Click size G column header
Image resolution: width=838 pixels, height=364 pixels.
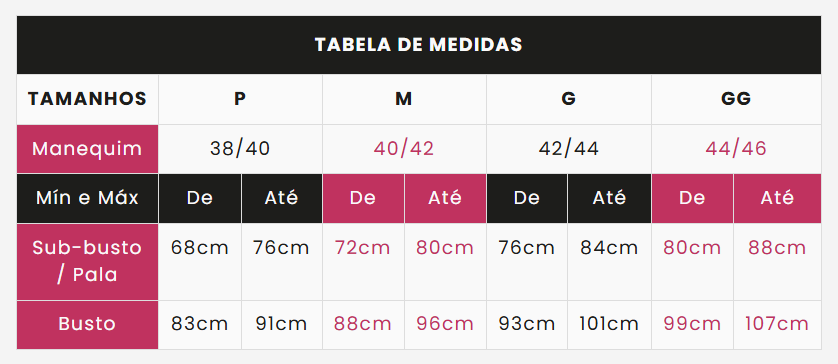pos(569,99)
